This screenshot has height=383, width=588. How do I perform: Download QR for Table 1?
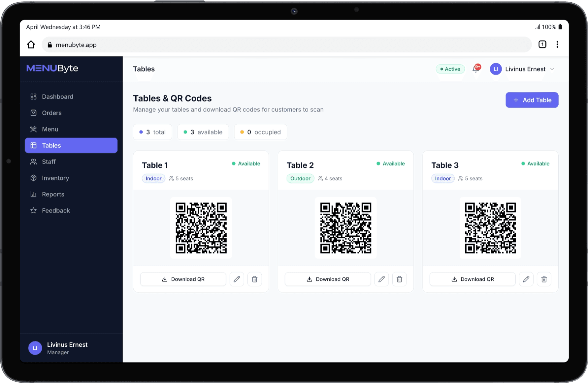coord(183,279)
